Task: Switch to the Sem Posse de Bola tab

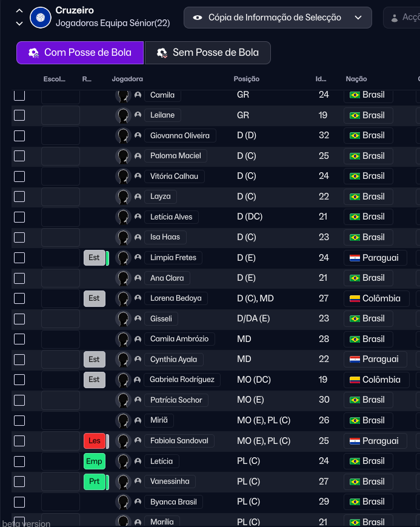Action: 208,53
